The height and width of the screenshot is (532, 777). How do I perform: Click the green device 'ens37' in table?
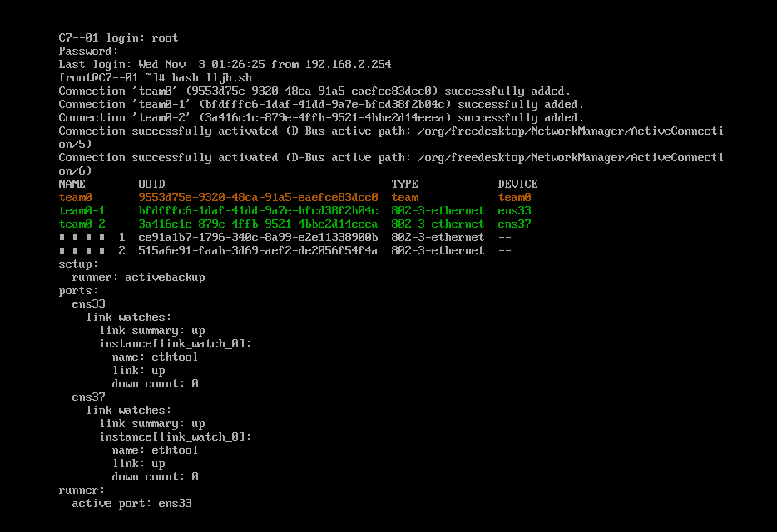pyautogui.click(x=514, y=224)
